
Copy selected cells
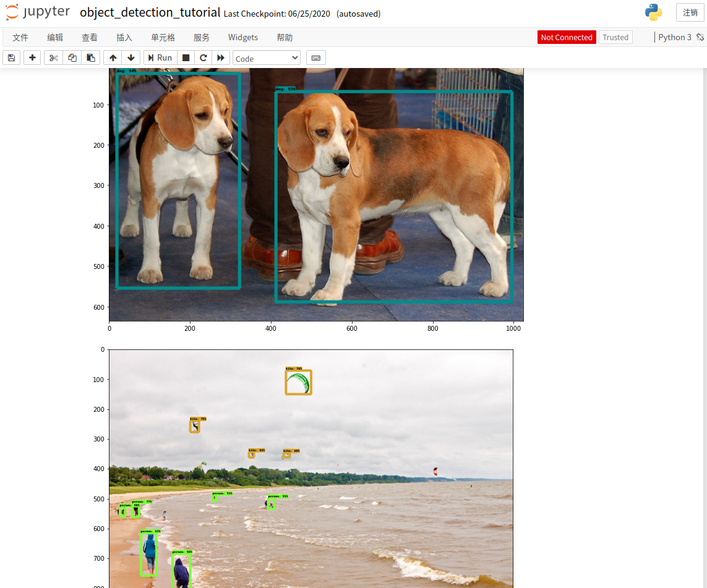pyautogui.click(x=72, y=58)
